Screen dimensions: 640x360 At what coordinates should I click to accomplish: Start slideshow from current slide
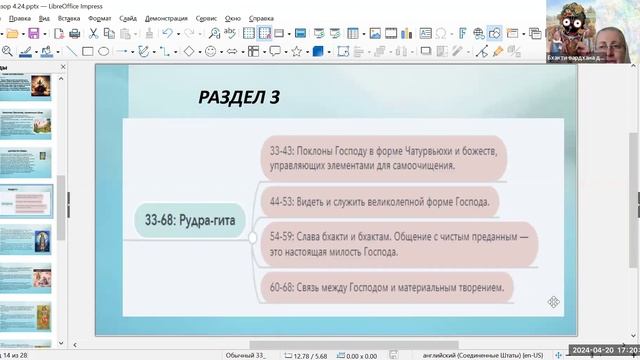click(335, 33)
